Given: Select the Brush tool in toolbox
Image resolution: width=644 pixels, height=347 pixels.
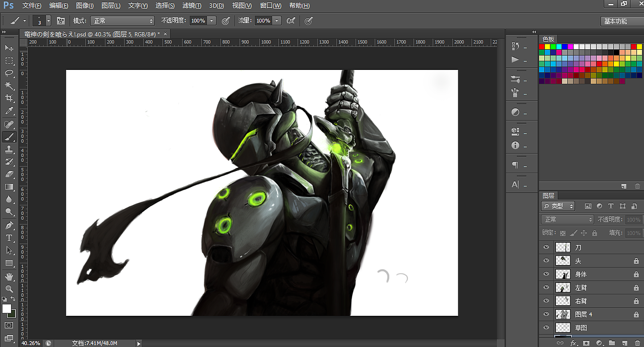Looking at the screenshot, I should tap(9, 137).
